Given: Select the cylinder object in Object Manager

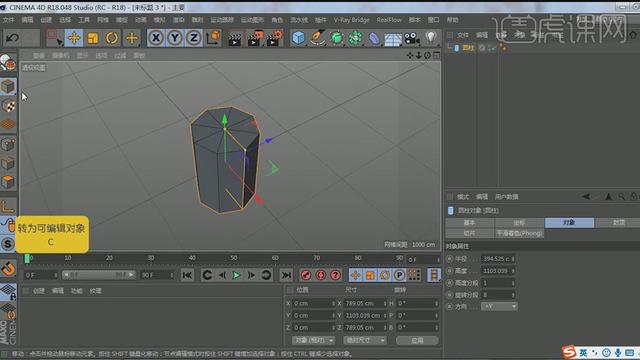Looking at the screenshot, I should tap(468, 48).
